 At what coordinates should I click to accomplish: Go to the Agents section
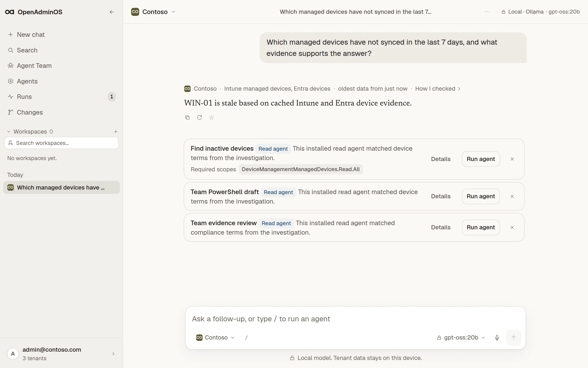click(x=62, y=81)
